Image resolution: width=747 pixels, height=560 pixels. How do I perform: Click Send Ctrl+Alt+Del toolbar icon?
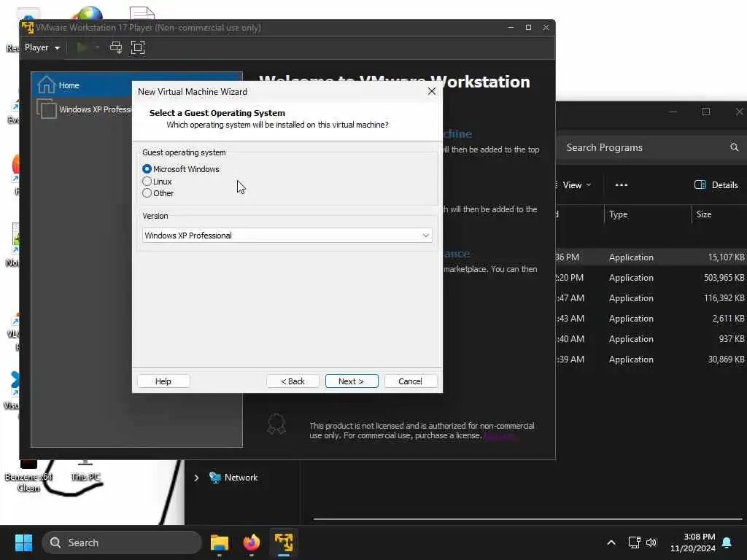point(116,47)
